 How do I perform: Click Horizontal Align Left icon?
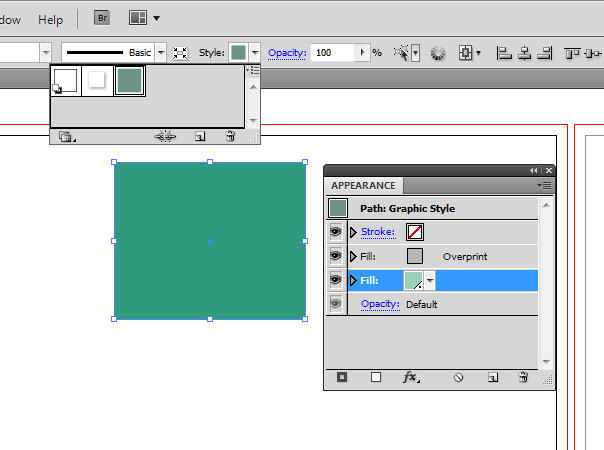click(504, 53)
